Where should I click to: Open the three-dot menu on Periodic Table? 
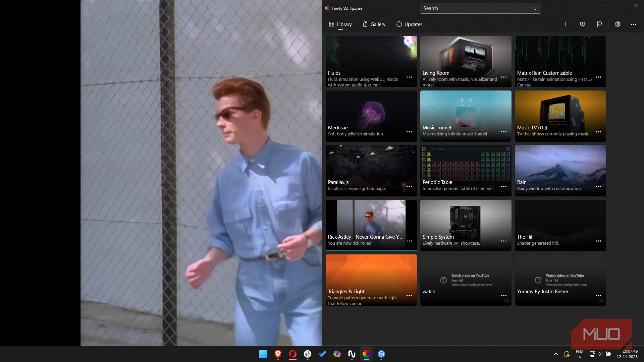click(x=504, y=186)
